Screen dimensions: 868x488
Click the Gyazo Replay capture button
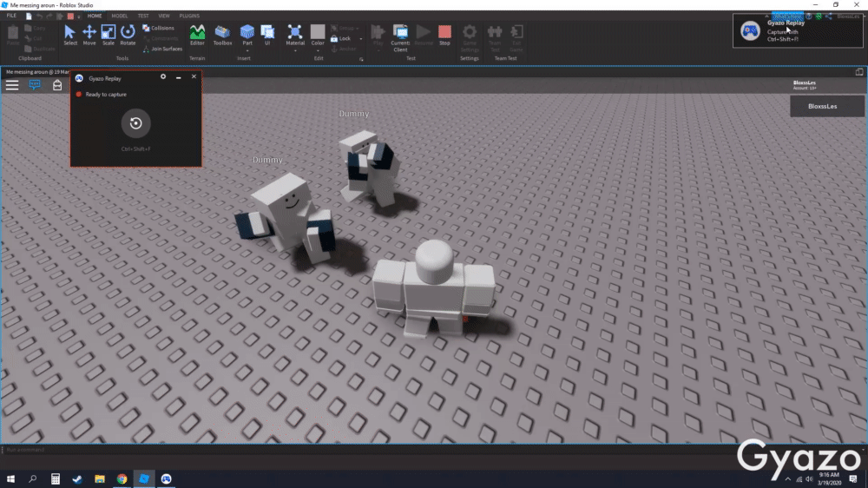click(135, 123)
